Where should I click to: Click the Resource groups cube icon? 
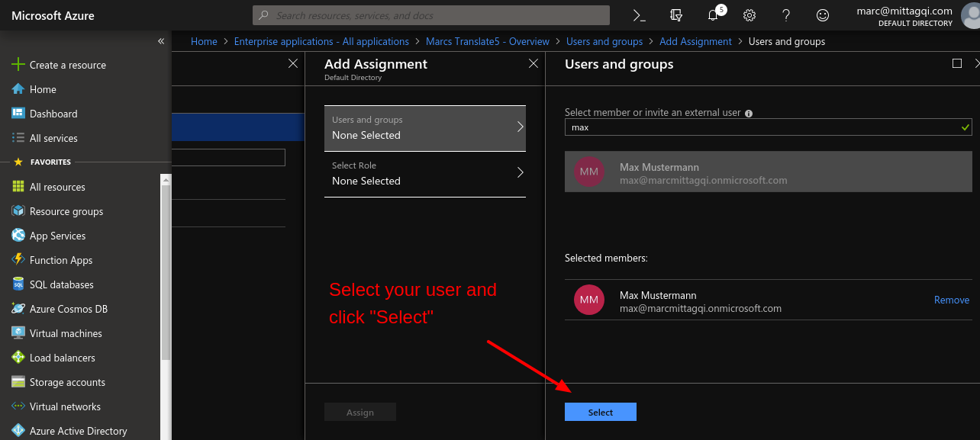[x=18, y=211]
